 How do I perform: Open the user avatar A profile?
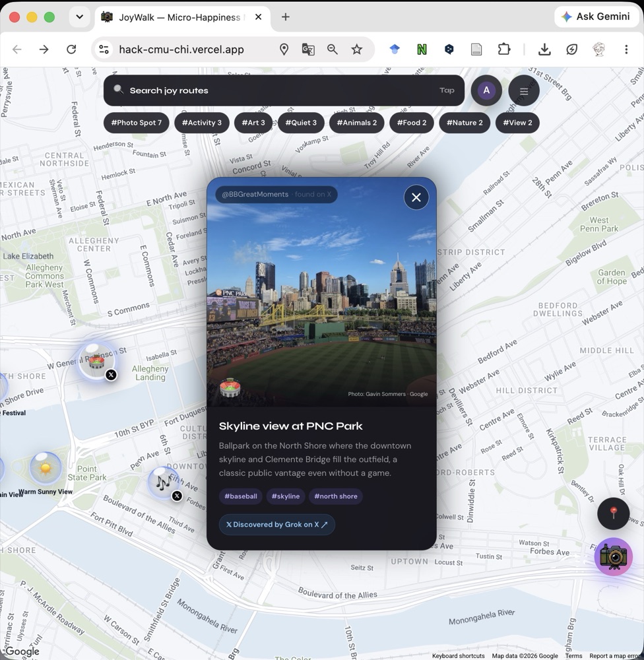[x=486, y=90]
